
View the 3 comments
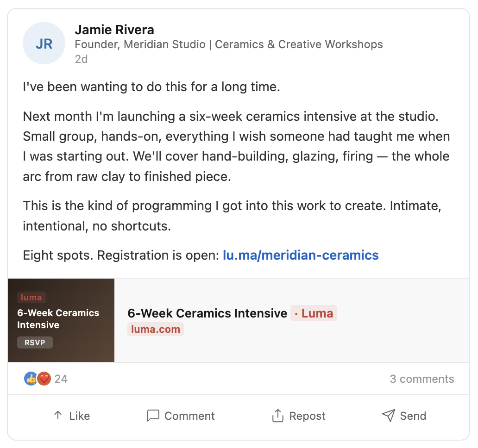(422, 379)
